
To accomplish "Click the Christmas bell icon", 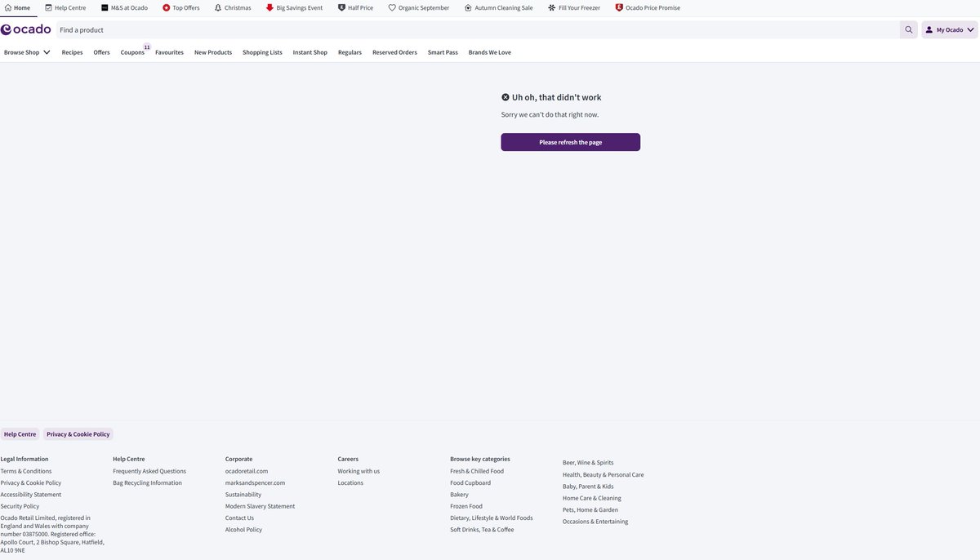I will point(218,7).
